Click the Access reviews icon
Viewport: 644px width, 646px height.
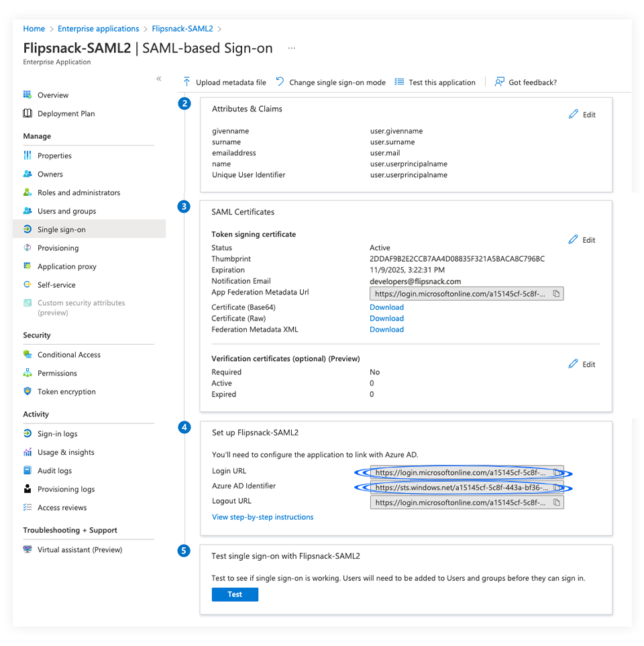click(x=28, y=507)
